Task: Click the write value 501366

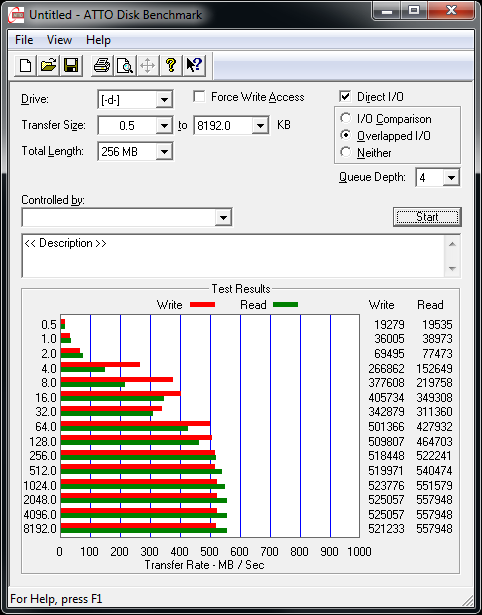Action: point(386,426)
